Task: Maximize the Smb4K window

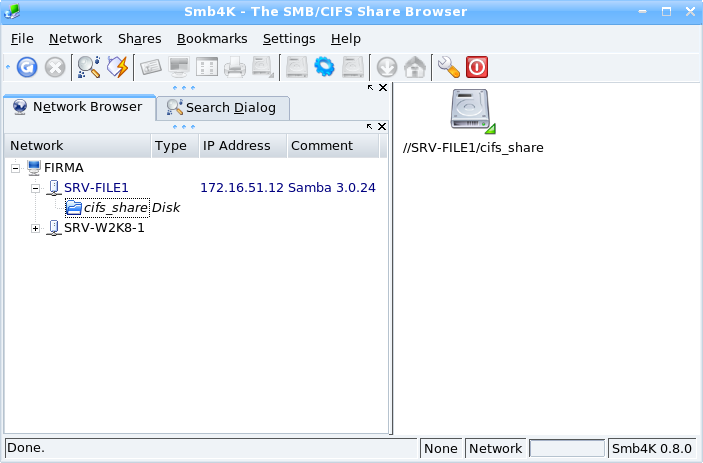Action: (x=667, y=12)
